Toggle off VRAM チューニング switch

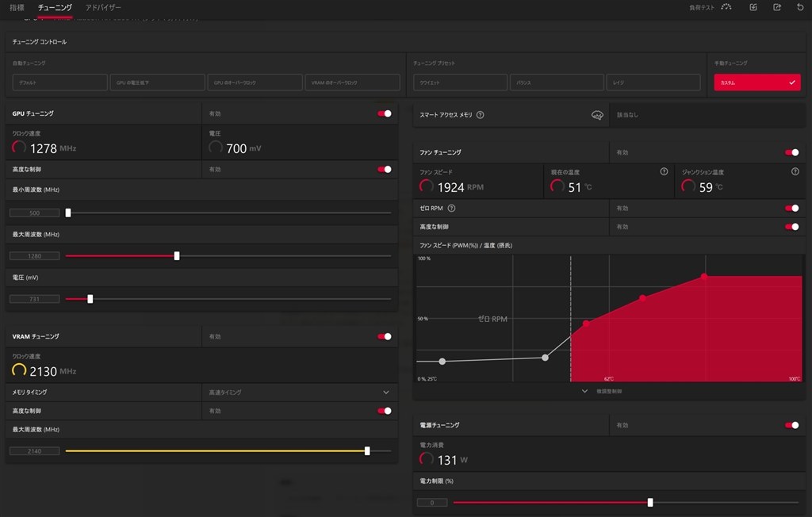[x=385, y=336]
